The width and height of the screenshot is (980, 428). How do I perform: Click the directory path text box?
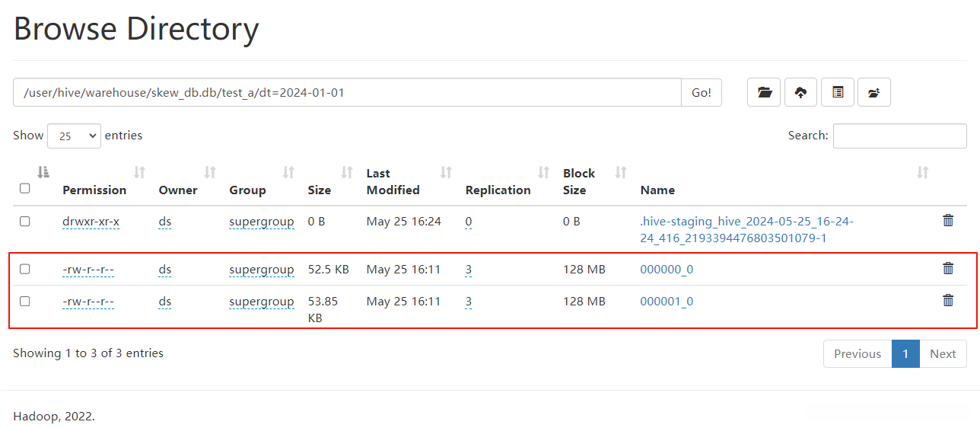pyautogui.click(x=347, y=93)
